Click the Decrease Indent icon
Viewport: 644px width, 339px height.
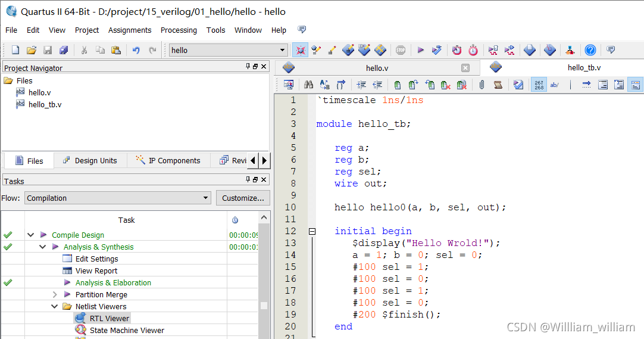(377, 85)
